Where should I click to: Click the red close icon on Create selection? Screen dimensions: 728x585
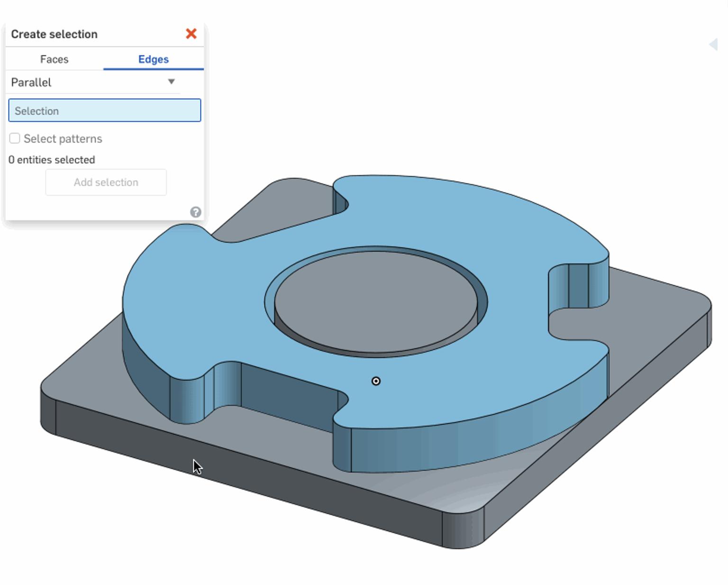pyautogui.click(x=191, y=34)
